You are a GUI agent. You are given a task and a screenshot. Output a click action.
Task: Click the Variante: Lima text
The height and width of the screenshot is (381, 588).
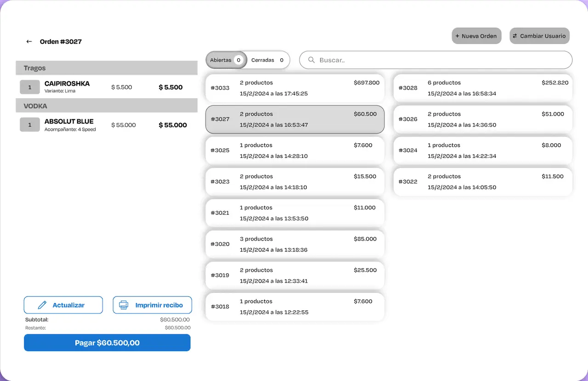[60, 91]
